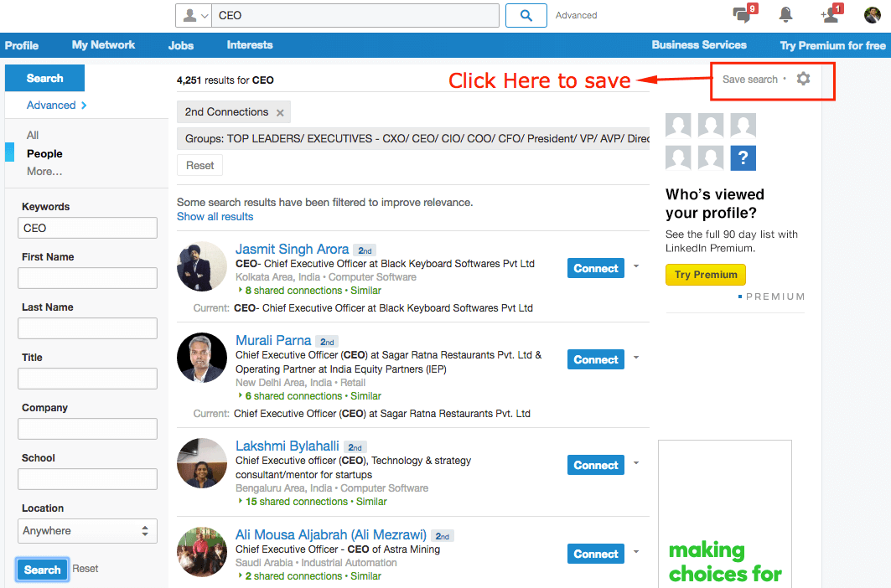Click Reset next to sidebar Search button
The image size is (891, 588).
(85, 569)
